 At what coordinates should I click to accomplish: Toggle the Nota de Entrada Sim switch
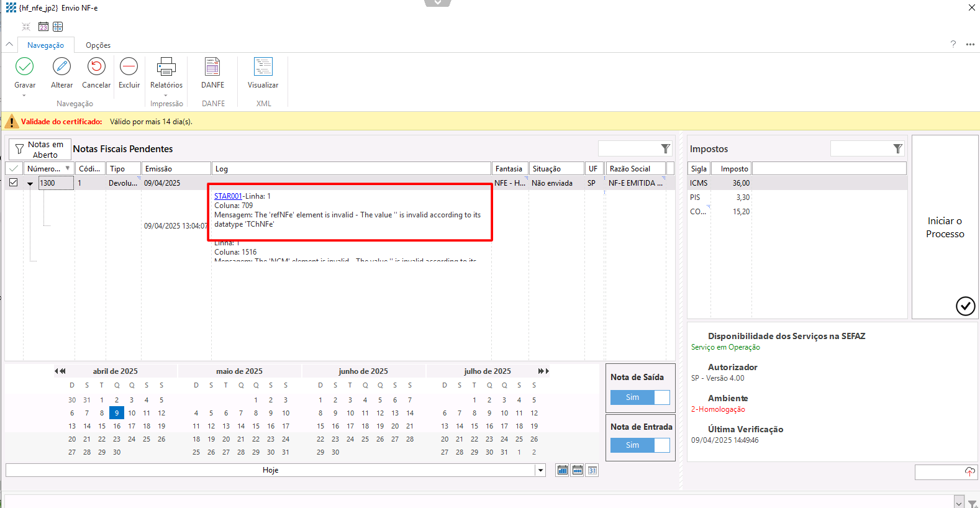pos(640,445)
